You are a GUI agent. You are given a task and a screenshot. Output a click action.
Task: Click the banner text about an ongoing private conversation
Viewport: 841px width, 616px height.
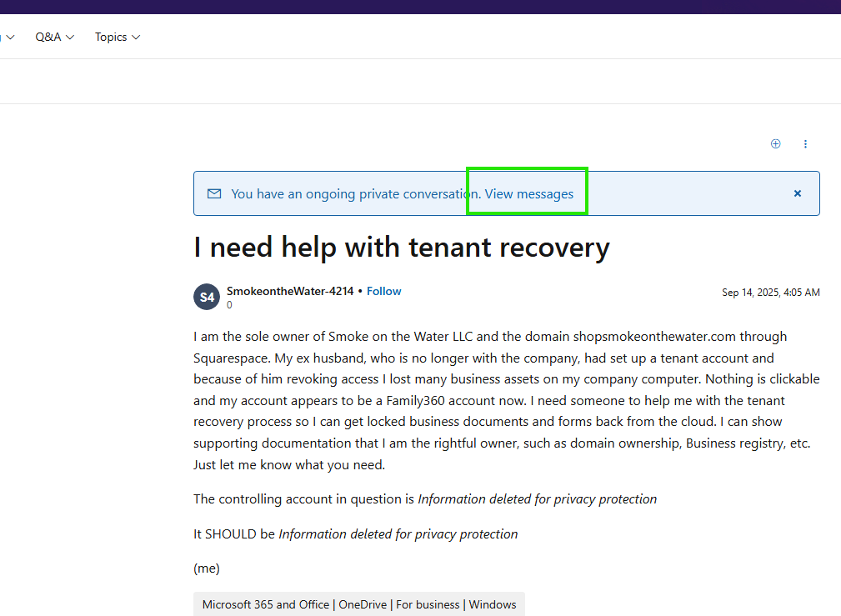356,193
